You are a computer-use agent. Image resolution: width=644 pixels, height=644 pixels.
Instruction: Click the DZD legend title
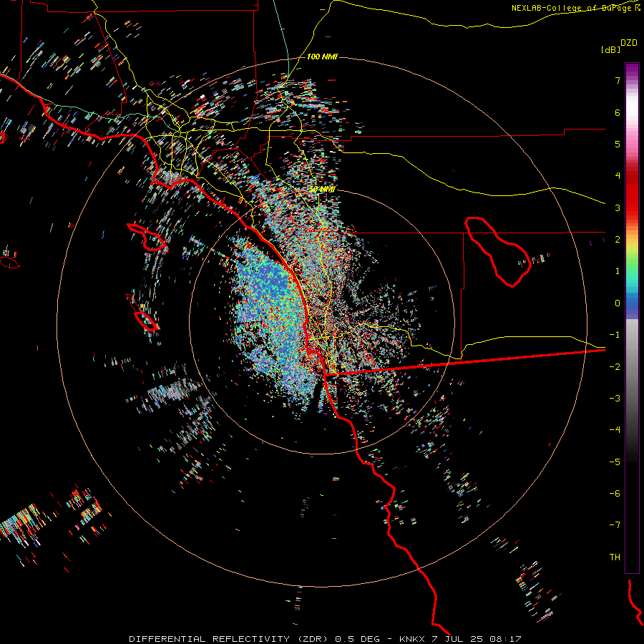[628, 43]
